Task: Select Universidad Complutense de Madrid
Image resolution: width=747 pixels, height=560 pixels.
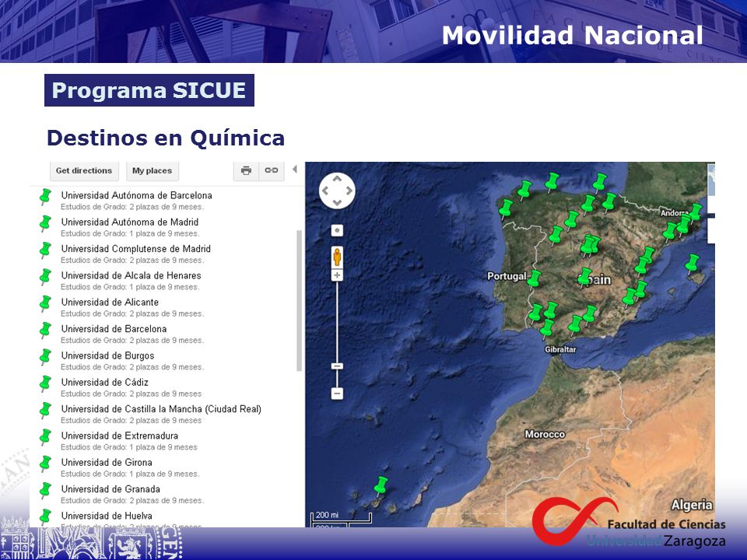Action: click(135, 249)
